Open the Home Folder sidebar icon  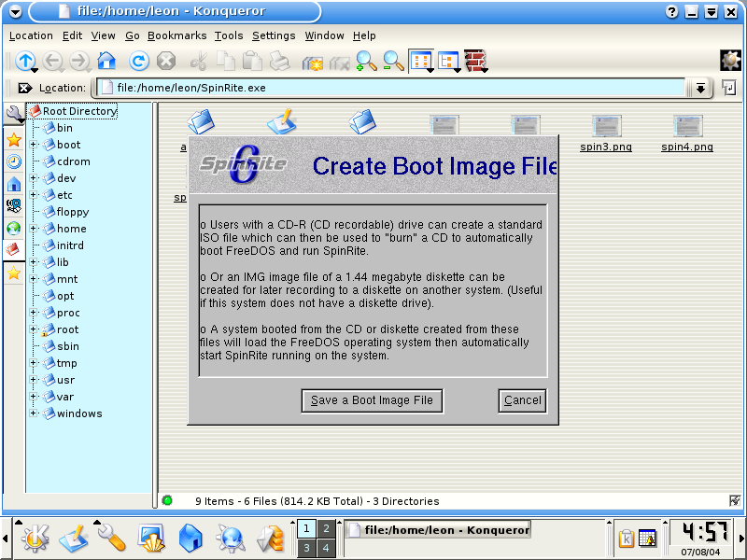coord(14,184)
